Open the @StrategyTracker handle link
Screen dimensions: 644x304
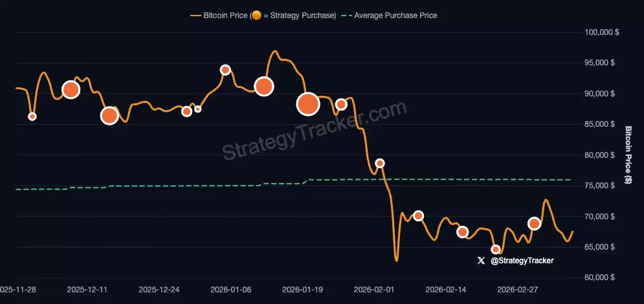(522, 261)
